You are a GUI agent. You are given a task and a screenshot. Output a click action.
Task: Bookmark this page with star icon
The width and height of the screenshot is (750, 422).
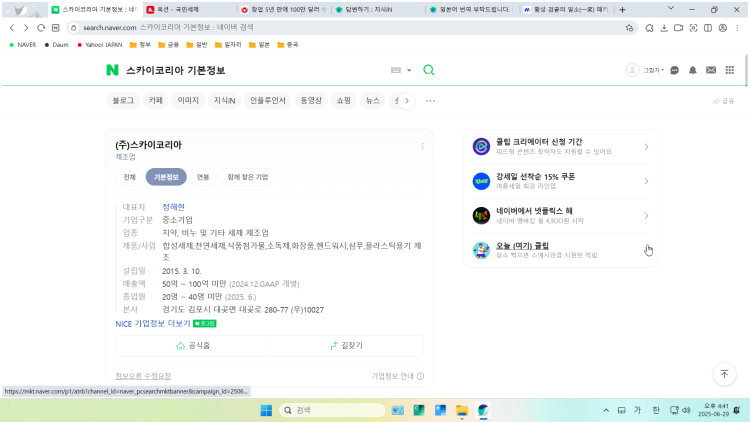point(629,28)
